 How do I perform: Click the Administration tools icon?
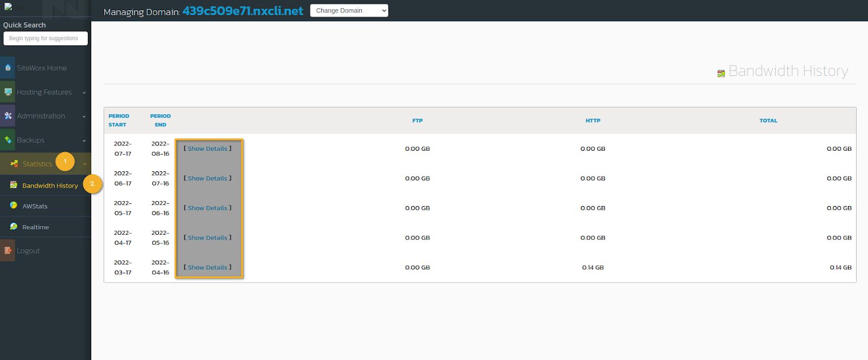(8, 115)
